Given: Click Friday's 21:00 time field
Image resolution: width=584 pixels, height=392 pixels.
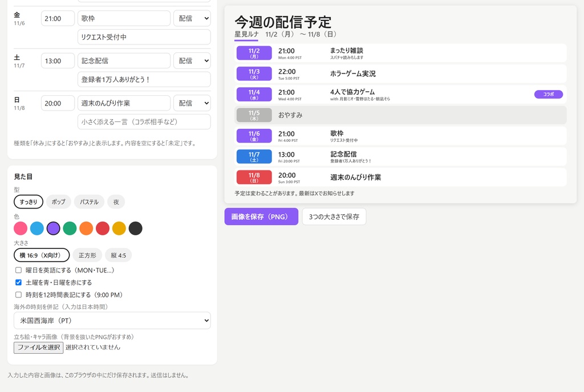Looking at the screenshot, I should pos(58,18).
